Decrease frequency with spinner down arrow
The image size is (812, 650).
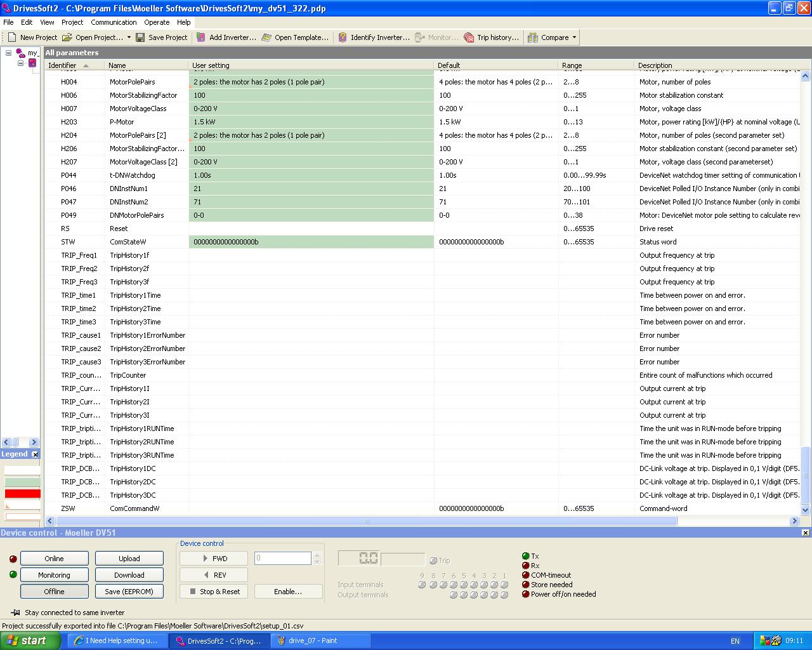pos(317,562)
